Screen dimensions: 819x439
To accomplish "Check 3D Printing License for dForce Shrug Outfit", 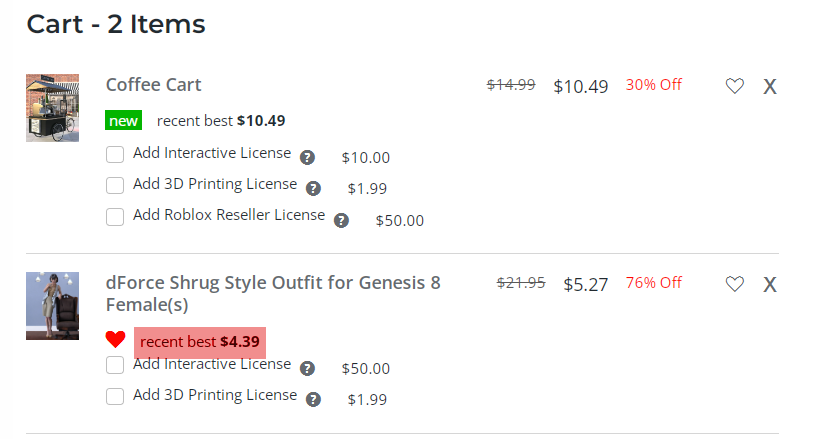I will point(115,397).
